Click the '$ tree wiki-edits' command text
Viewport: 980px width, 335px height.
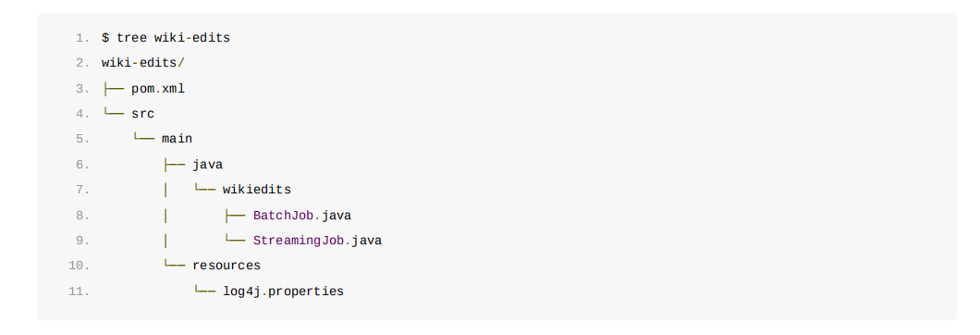point(165,38)
